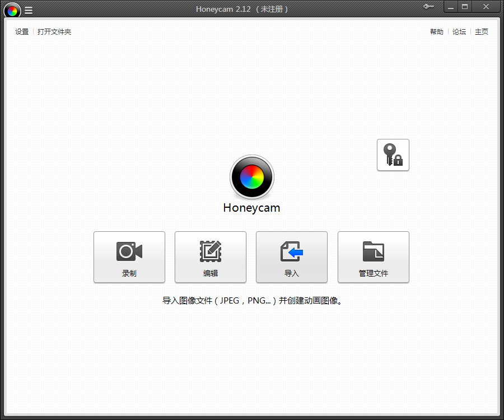Viewport: 504px width, 420px height.
Task: Click the 编辑 edit button
Action: pos(211,257)
